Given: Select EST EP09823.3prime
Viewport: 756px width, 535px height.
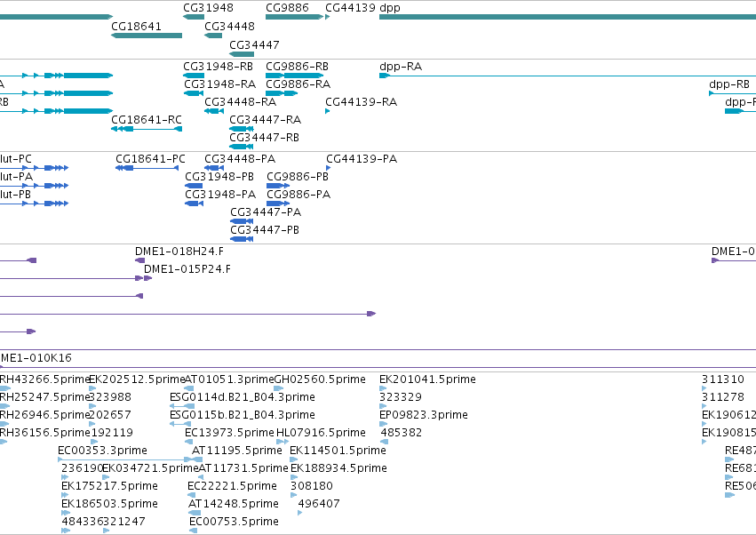Looking at the screenshot, I should [x=424, y=415].
